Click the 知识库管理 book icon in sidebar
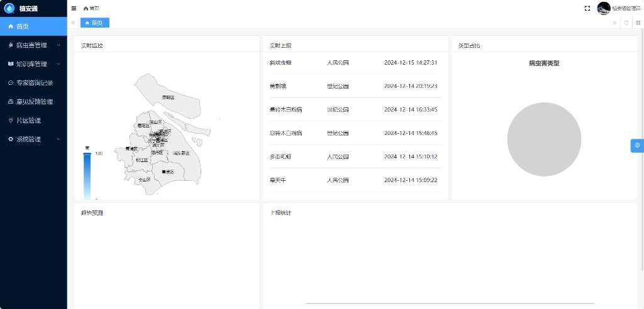The image size is (644, 309). coord(11,64)
